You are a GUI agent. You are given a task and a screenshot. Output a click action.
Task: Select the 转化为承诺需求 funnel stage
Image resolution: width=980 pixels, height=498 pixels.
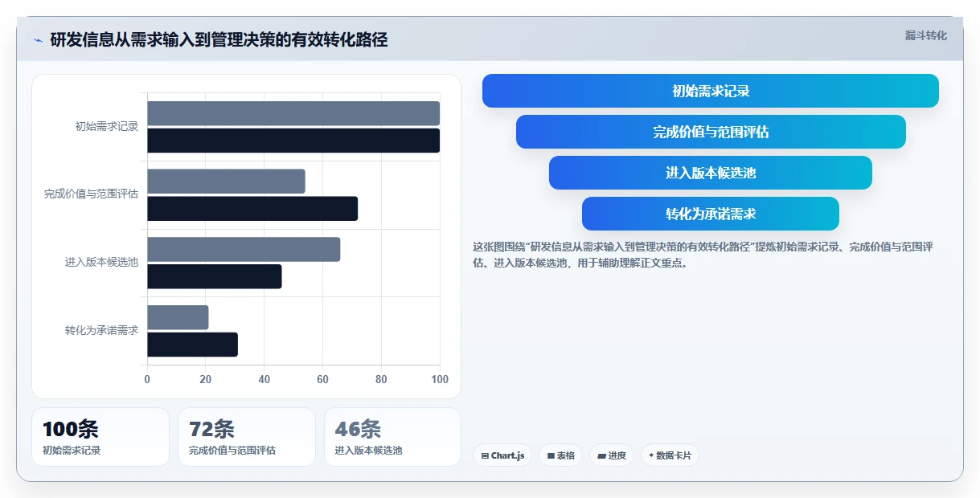coord(711,214)
